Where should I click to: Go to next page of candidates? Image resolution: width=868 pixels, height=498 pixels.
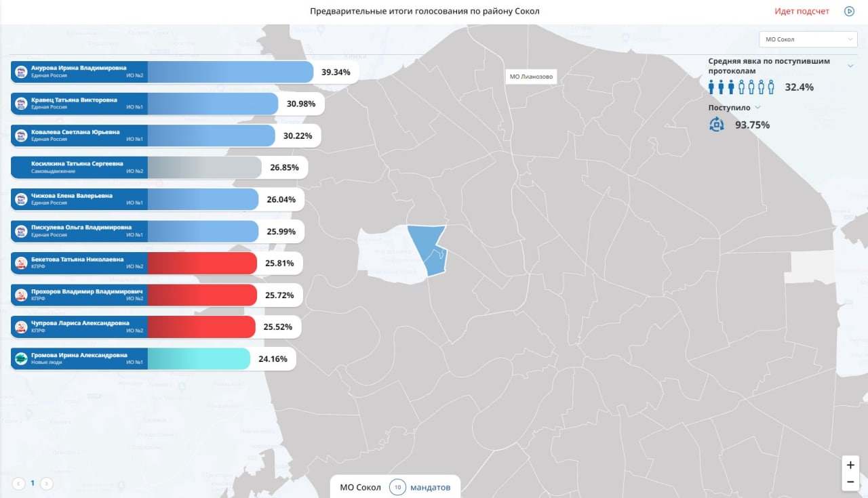tap(46, 483)
